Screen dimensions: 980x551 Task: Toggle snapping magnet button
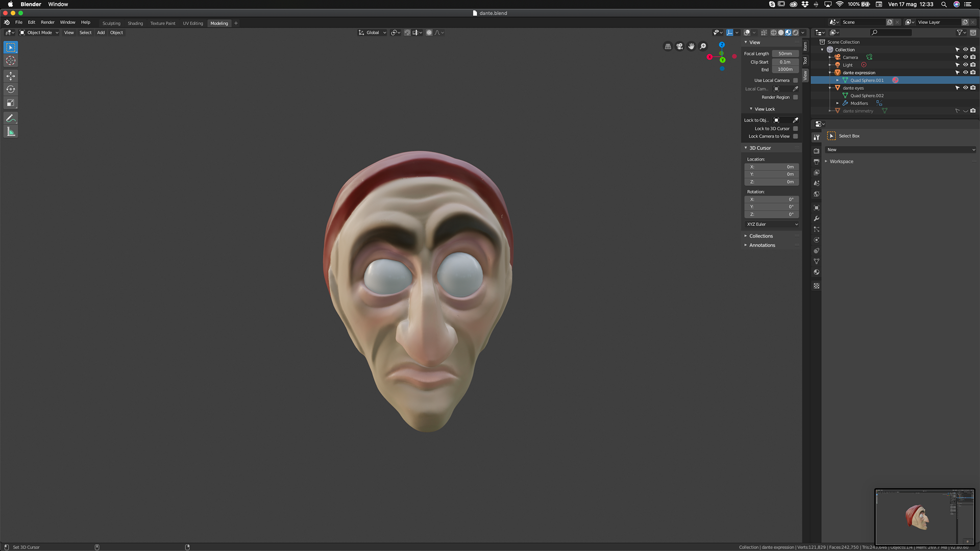coord(407,33)
